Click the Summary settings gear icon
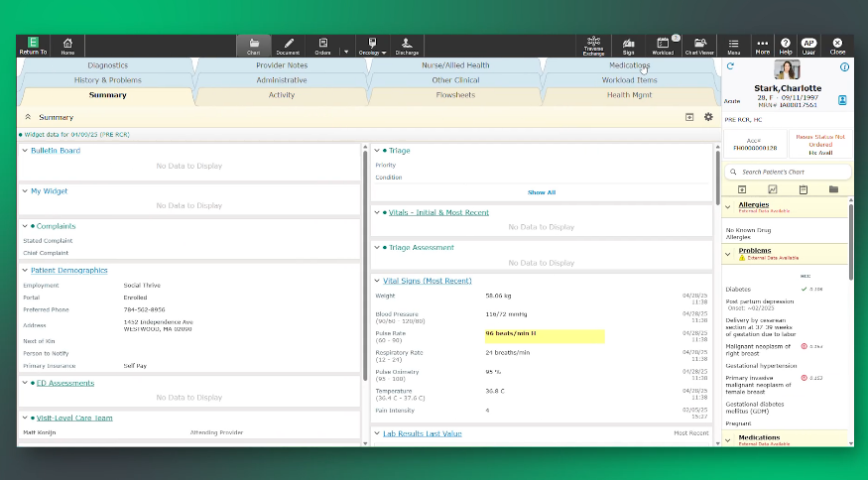 pos(708,117)
